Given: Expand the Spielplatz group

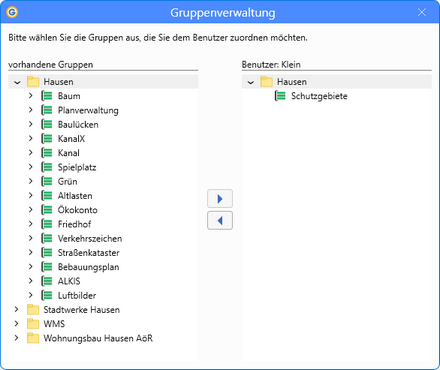Looking at the screenshot, I should click(31, 167).
